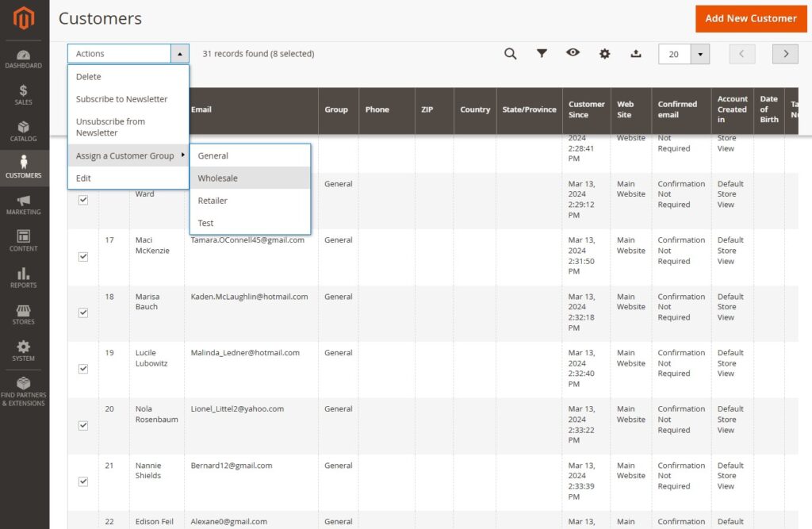This screenshot has height=529, width=812.
Task: Choose Wholesale from the group submenu
Action: click(x=218, y=178)
